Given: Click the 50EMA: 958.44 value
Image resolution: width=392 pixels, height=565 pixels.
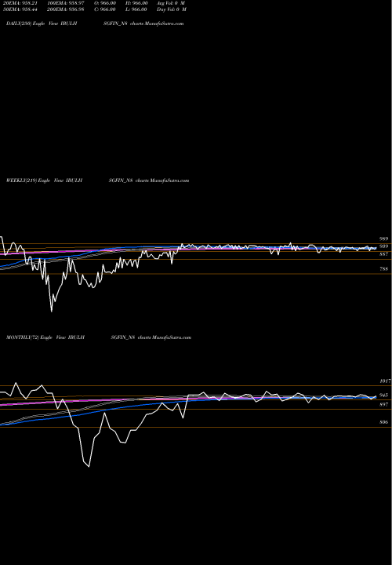Looking at the screenshot, I should tap(20, 9).
